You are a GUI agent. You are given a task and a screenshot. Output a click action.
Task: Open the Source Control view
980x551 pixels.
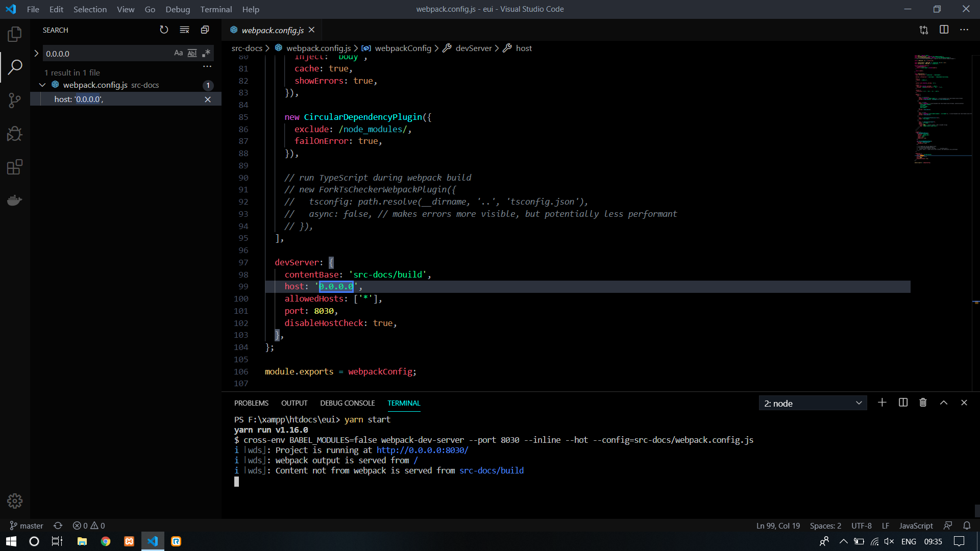[15, 100]
